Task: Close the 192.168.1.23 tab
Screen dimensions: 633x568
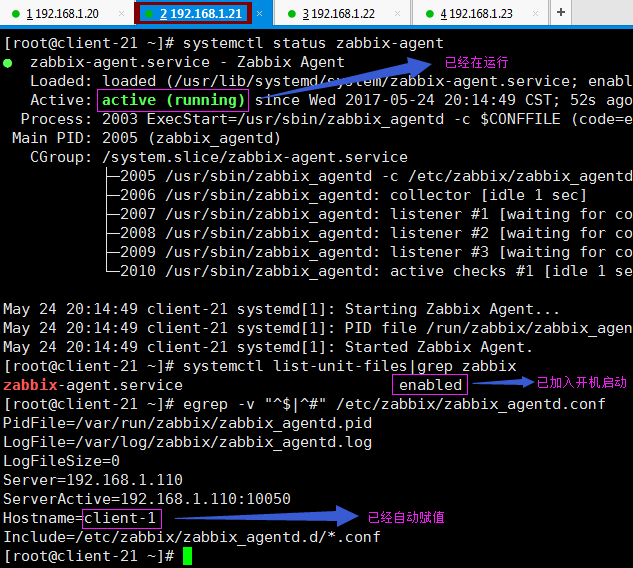Action: coord(535,14)
